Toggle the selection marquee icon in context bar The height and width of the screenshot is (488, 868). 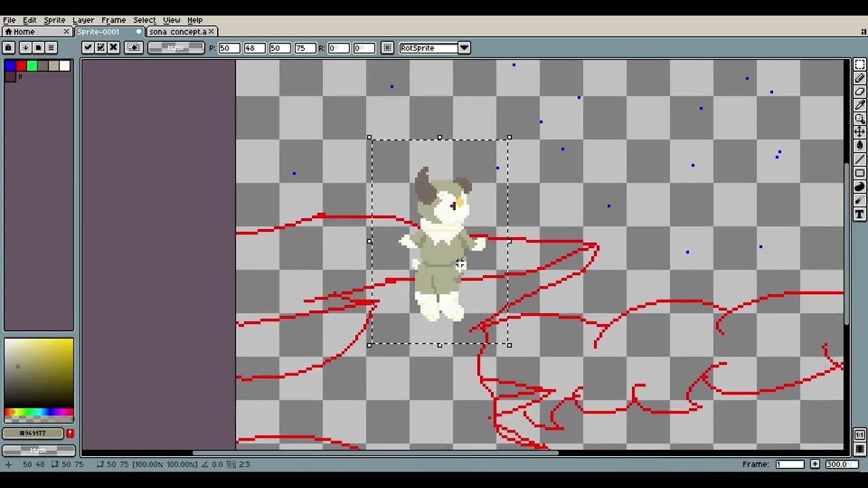tap(134, 47)
